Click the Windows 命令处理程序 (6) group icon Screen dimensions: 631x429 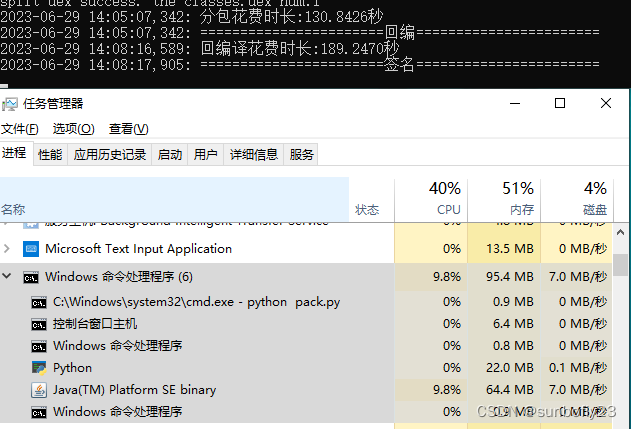click(x=31, y=277)
